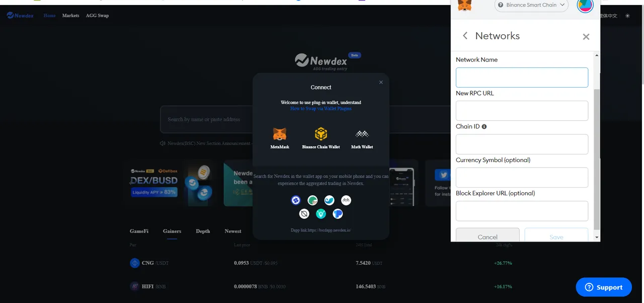The height and width of the screenshot is (303, 644).
Task: Switch to the GameFi tab
Action: pos(139,231)
